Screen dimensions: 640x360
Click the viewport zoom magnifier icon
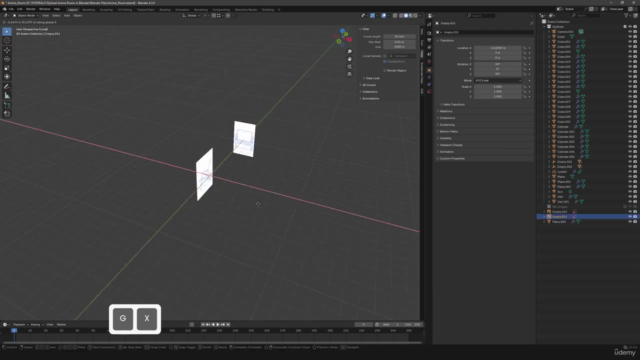pos(349,52)
